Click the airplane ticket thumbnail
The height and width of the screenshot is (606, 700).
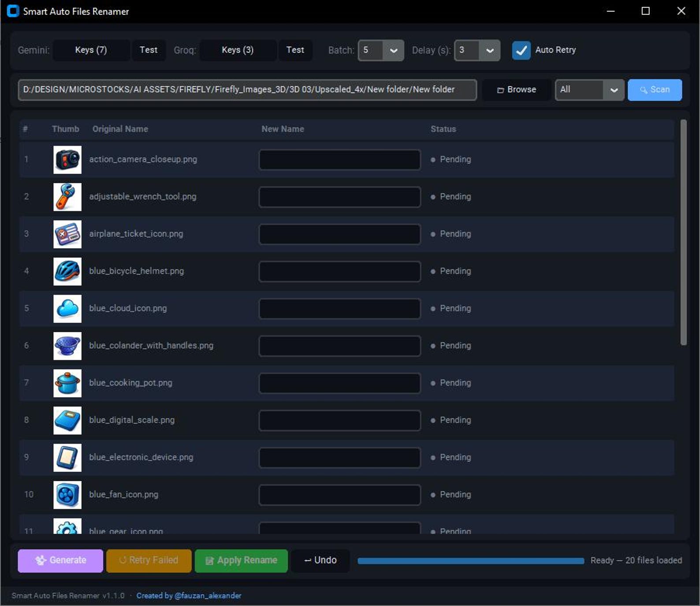(67, 234)
